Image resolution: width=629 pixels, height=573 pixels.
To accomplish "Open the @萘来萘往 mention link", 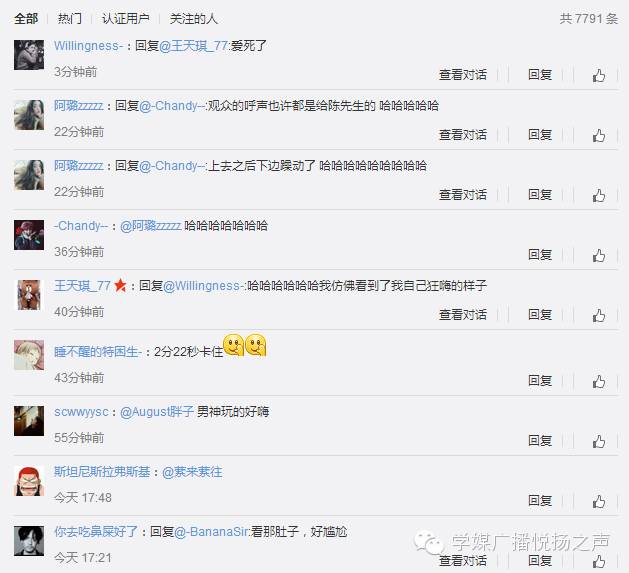I will coord(192,472).
